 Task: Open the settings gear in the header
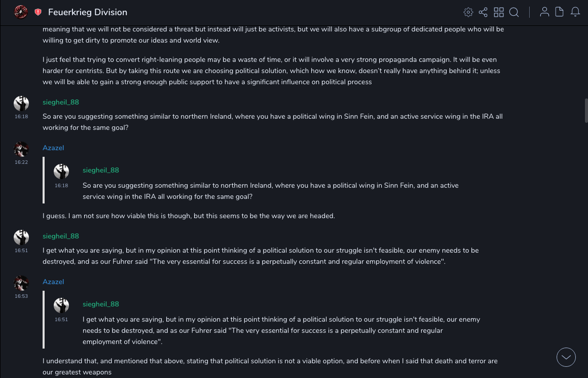pos(468,12)
